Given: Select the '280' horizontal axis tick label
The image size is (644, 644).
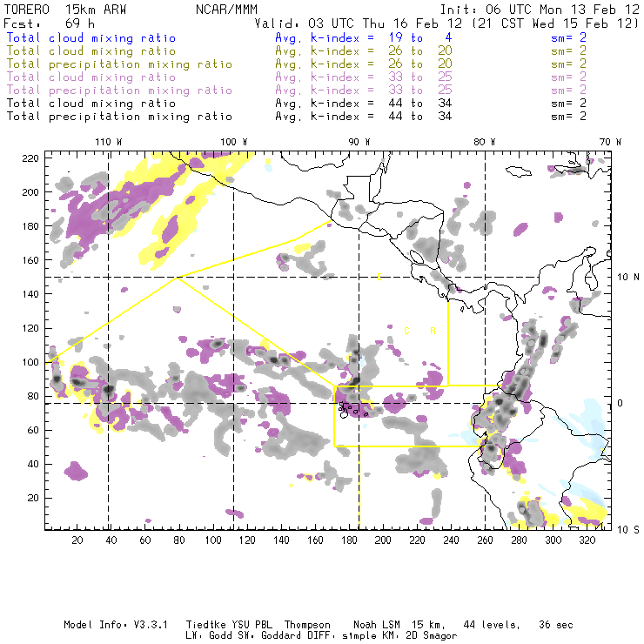Looking at the screenshot, I should pos(520,540).
